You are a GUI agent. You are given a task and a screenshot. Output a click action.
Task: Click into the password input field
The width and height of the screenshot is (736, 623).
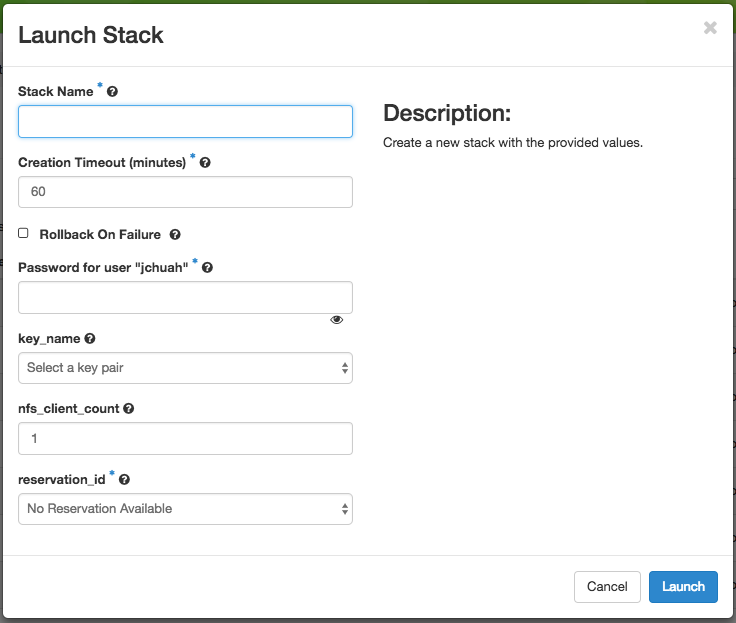(185, 298)
